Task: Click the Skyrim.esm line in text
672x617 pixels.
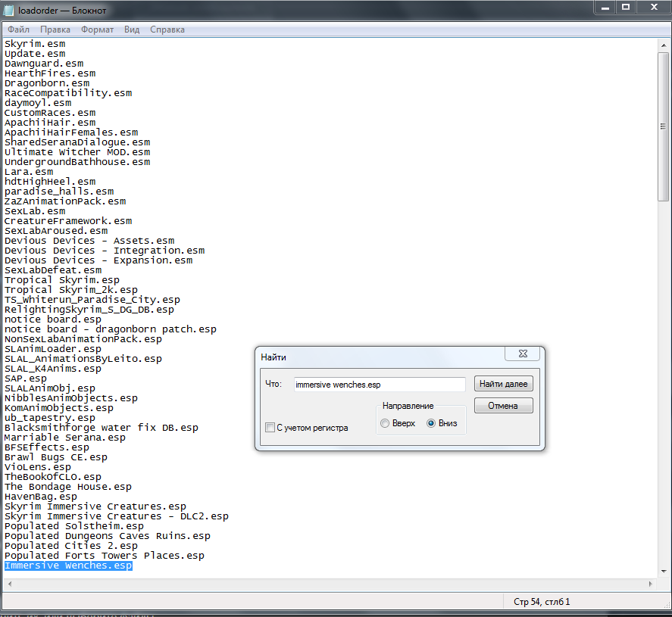Action: (x=35, y=44)
